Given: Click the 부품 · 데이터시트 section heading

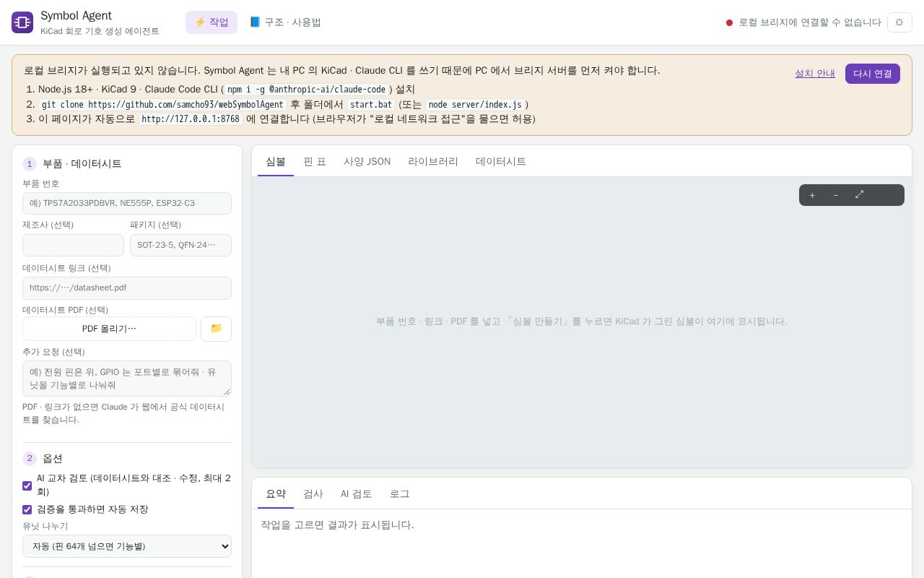Looking at the screenshot, I should pos(82,164).
